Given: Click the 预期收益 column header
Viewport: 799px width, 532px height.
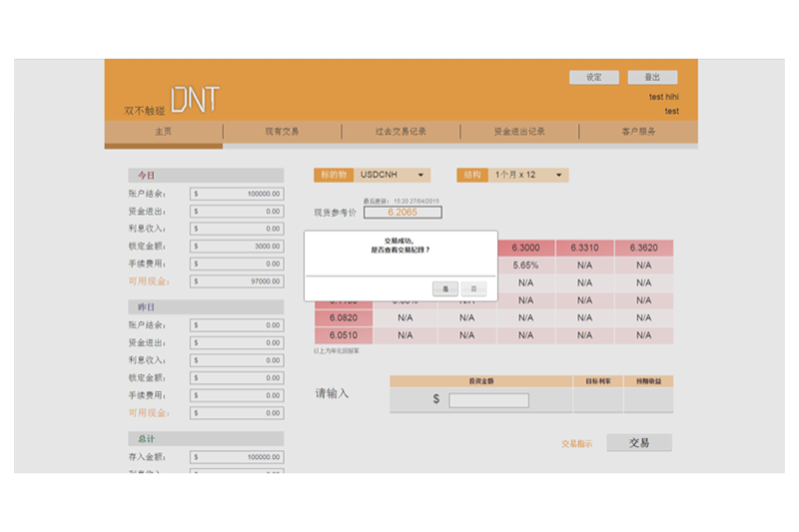Looking at the screenshot, I should pyautogui.click(x=648, y=381).
